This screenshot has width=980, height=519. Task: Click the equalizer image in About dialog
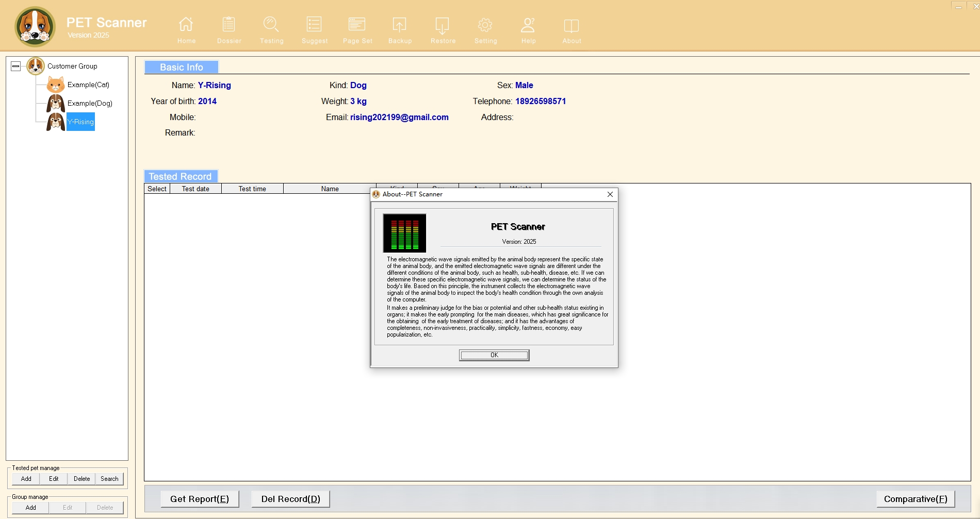[x=404, y=233]
